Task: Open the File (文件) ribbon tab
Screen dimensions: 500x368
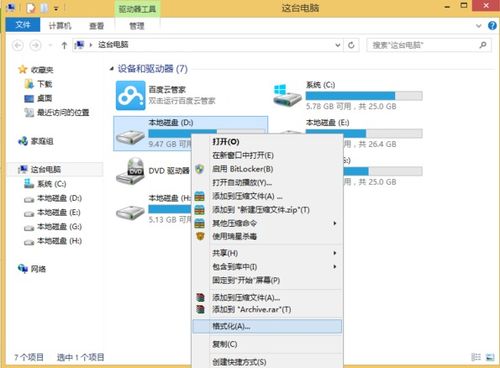Action: tap(23, 25)
